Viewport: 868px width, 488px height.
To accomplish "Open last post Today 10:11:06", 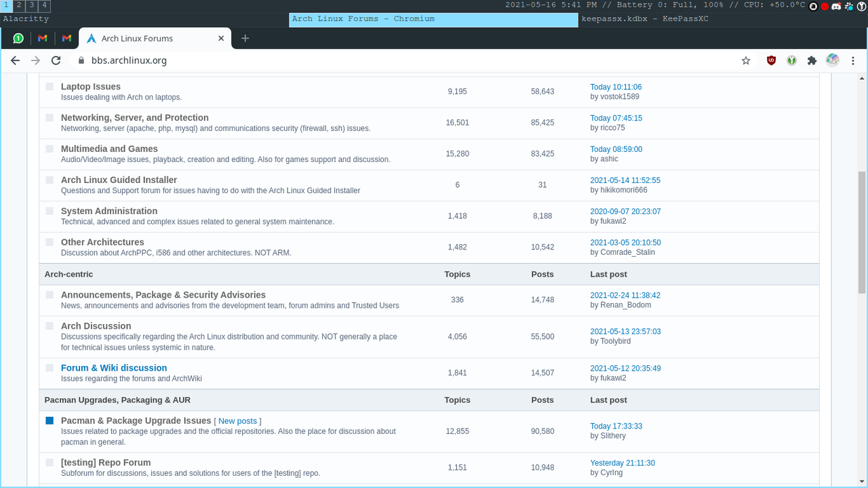I will (616, 87).
